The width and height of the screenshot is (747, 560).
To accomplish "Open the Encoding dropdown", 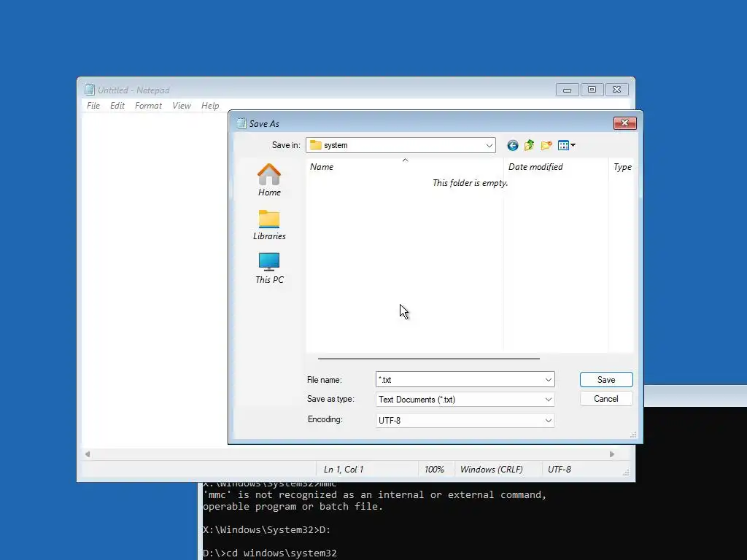I will pyautogui.click(x=465, y=421).
